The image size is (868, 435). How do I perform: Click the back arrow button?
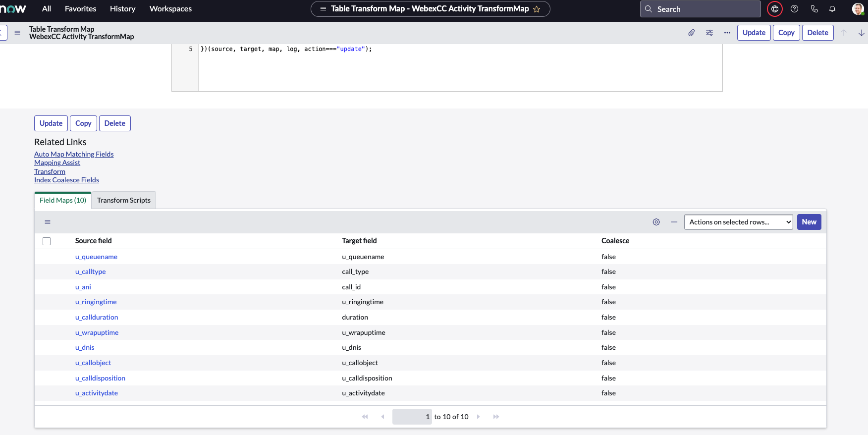2,33
